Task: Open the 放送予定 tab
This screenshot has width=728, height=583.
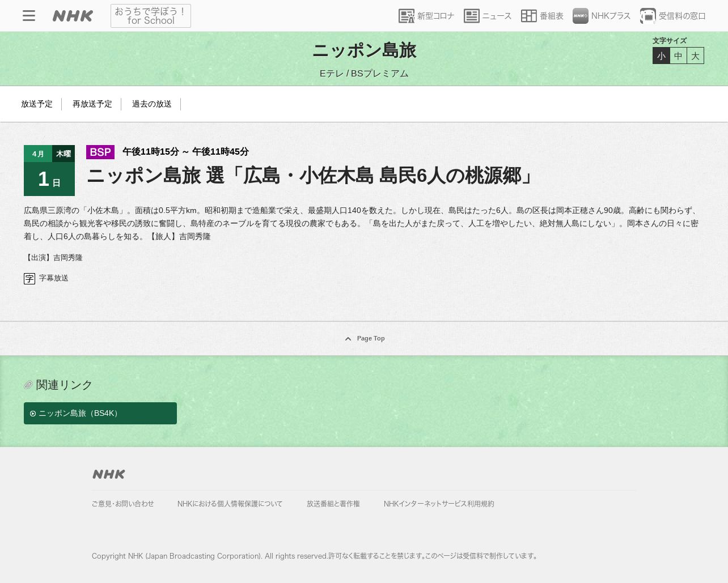Action: point(37,104)
